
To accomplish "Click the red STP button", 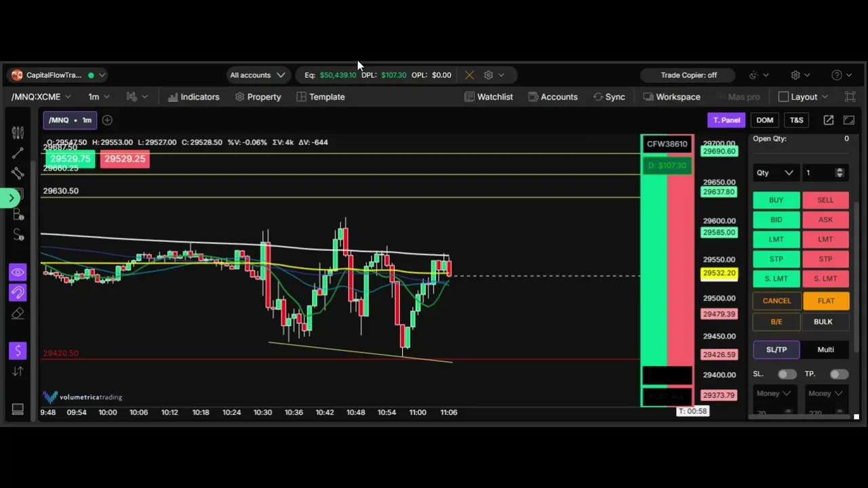I will [825, 259].
